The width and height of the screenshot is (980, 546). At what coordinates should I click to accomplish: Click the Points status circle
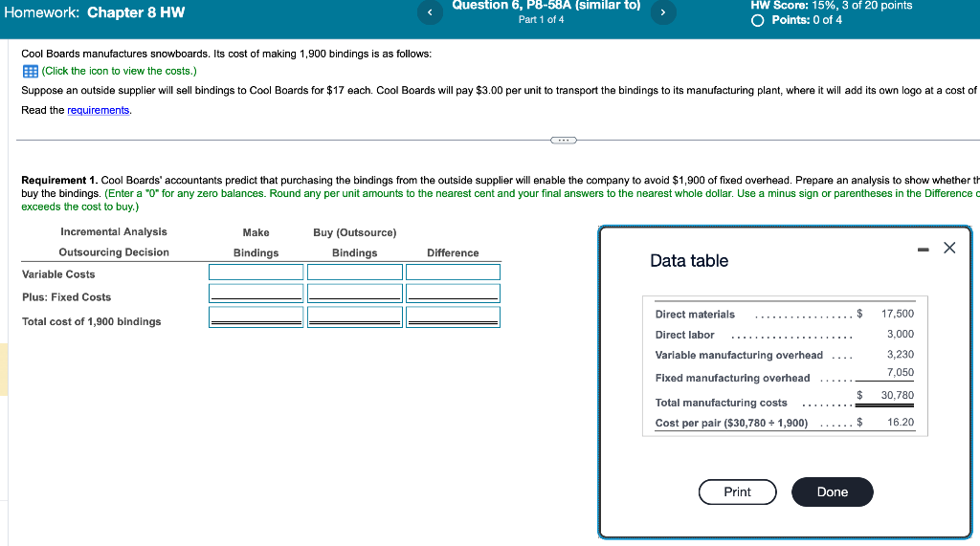758,21
